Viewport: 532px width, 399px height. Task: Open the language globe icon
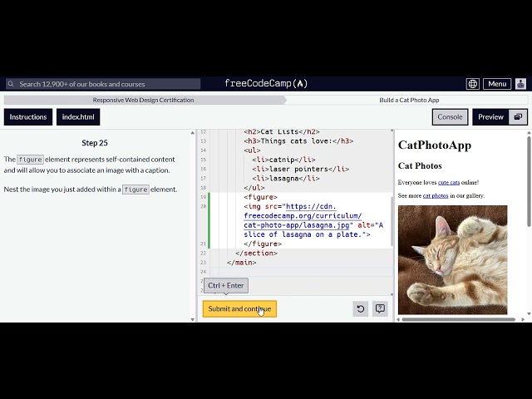tap(473, 84)
